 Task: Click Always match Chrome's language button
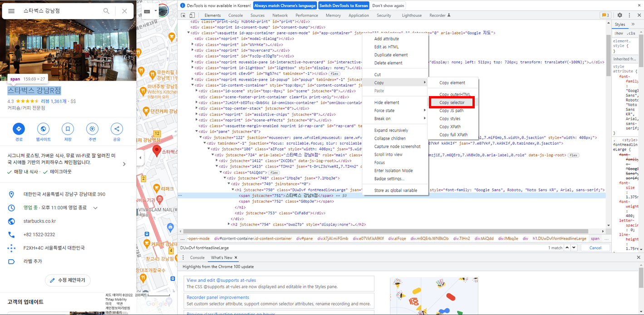point(285,5)
